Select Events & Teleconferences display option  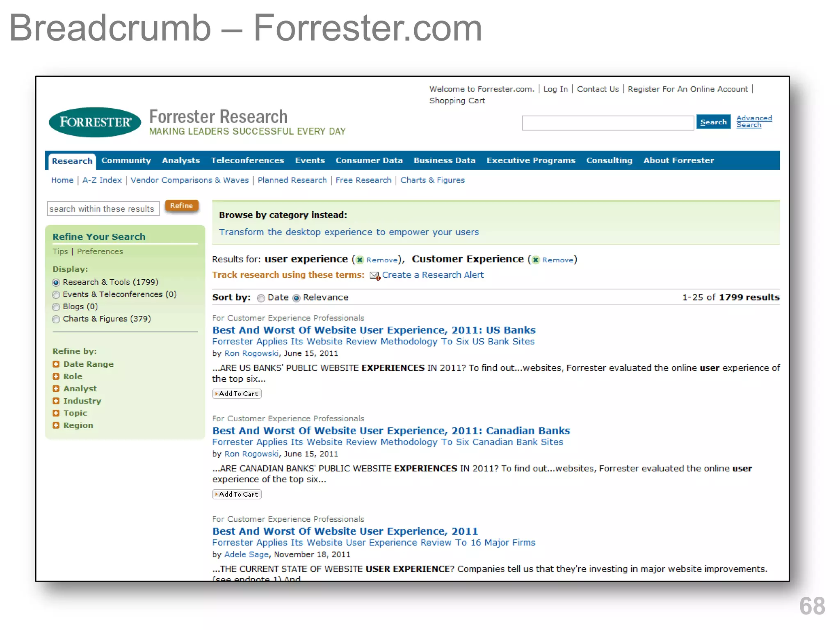click(56, 295)
